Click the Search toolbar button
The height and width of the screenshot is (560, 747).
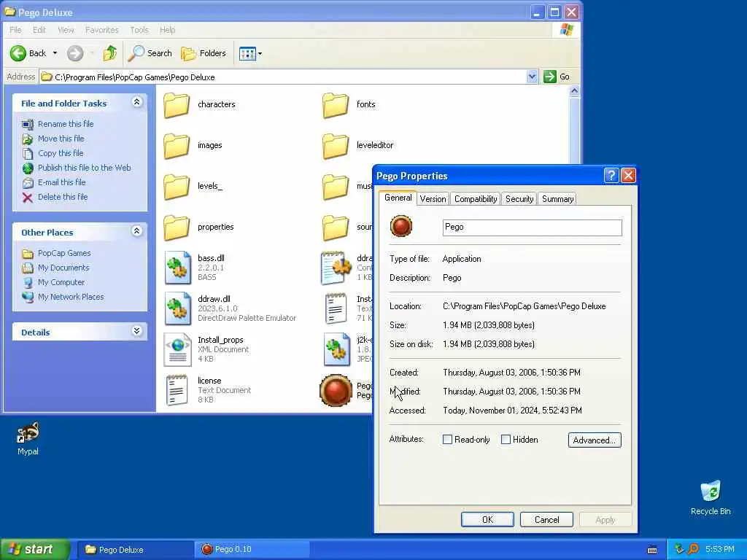coord(150,53)
